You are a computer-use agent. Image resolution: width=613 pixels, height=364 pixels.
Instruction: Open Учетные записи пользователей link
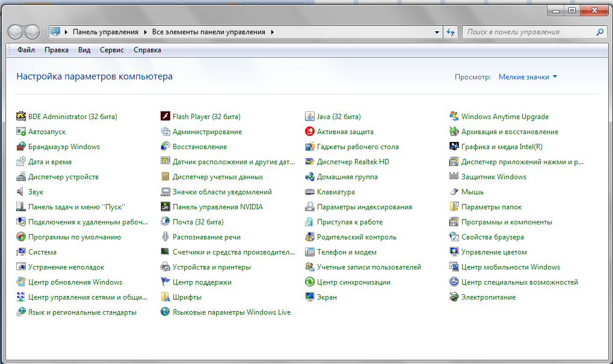click(369, 267)
